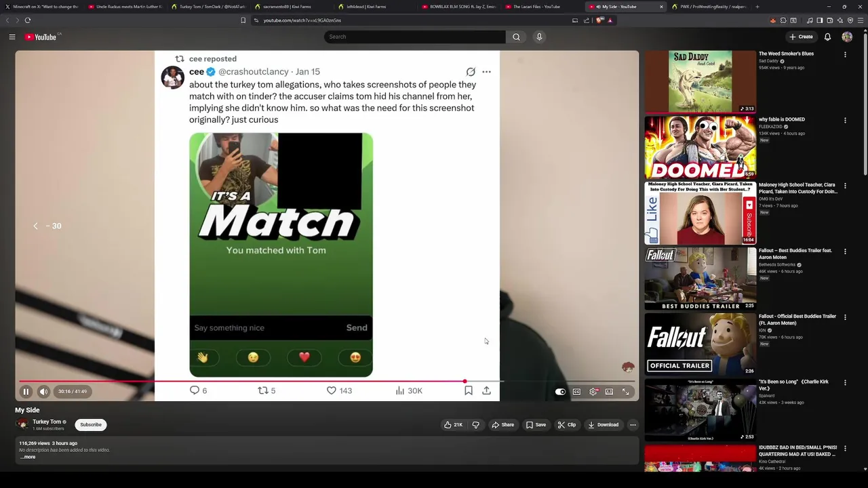Open the YouTube guide hamburger menu
The image size is (868, 488).
point(12,37)
